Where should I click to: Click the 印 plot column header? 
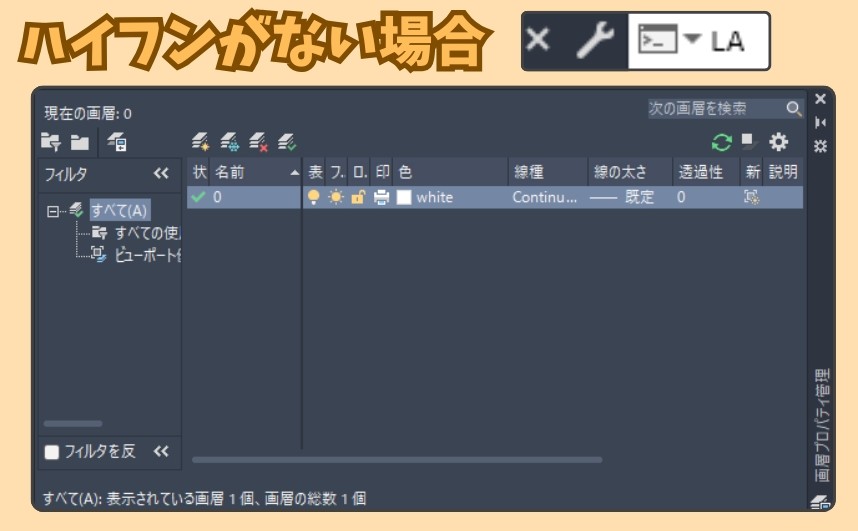pos(382,172)
